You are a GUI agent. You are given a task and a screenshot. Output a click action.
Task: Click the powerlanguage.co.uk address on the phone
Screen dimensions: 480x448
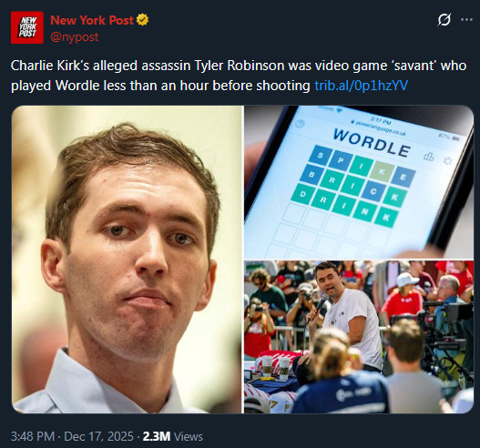(x=380, y=128)
